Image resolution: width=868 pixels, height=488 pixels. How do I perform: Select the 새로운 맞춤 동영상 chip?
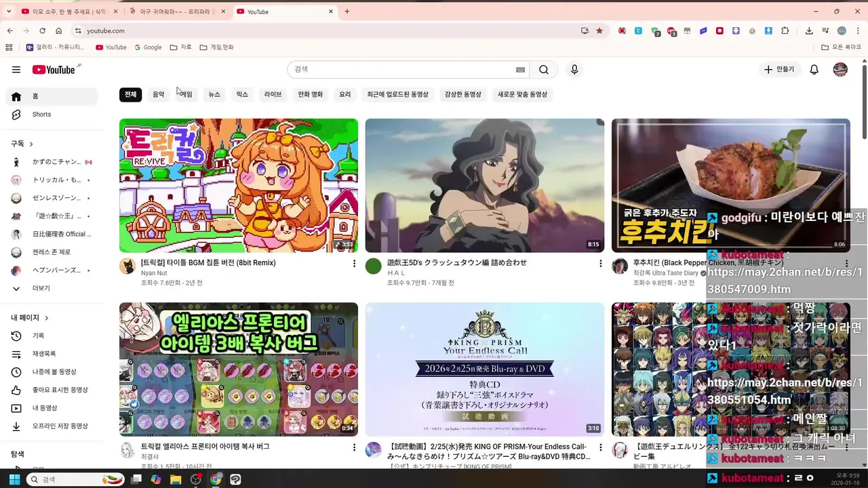tap(522, 95)
